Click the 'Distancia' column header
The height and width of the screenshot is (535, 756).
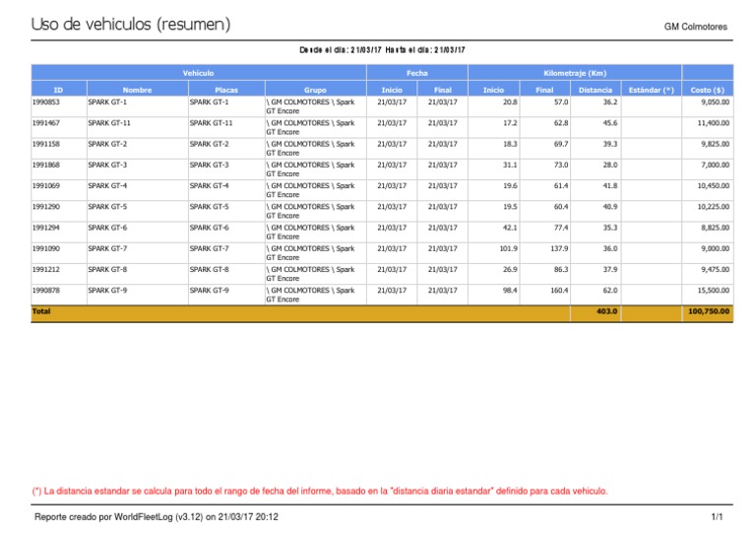coord(596,90)
